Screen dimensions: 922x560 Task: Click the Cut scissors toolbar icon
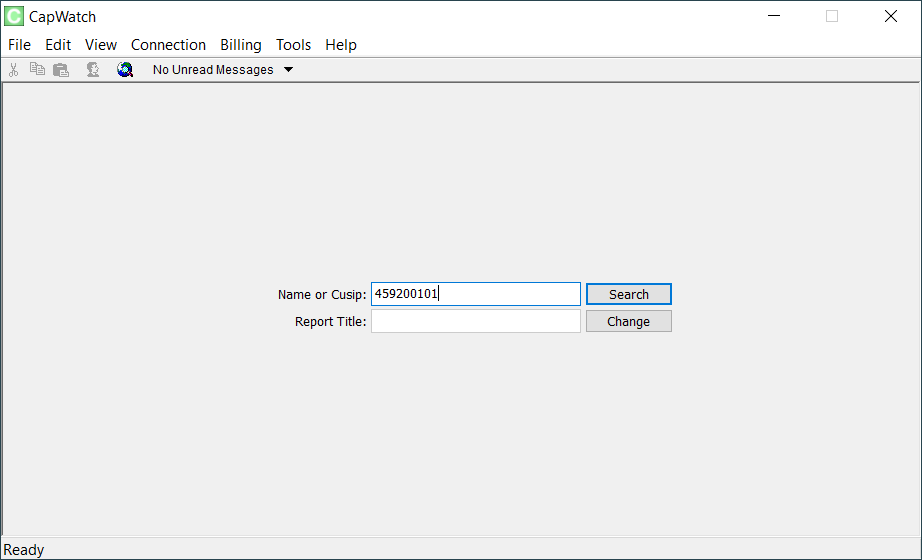click(14, 70)
